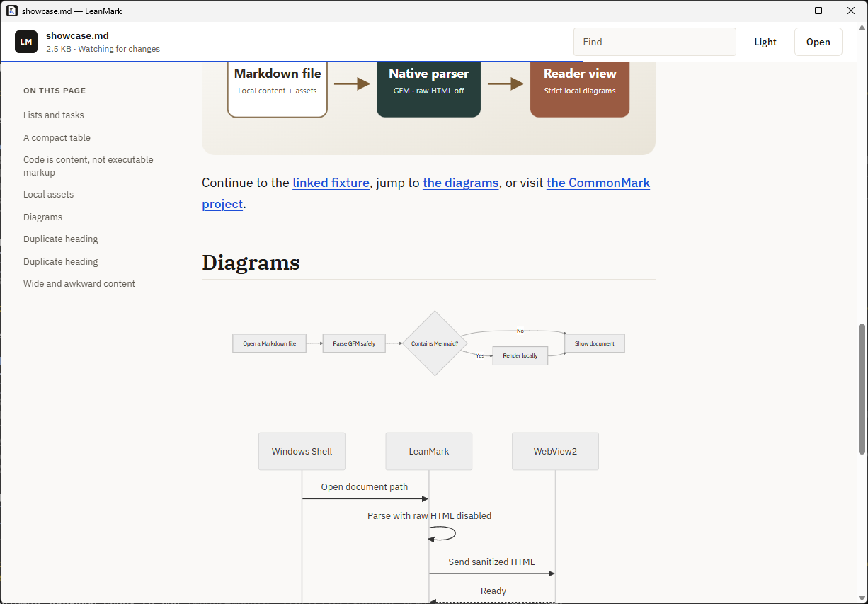Jump to Lists and tasks section
The width and height of the screenshot is (868, 604).
[x=54, y=115]
